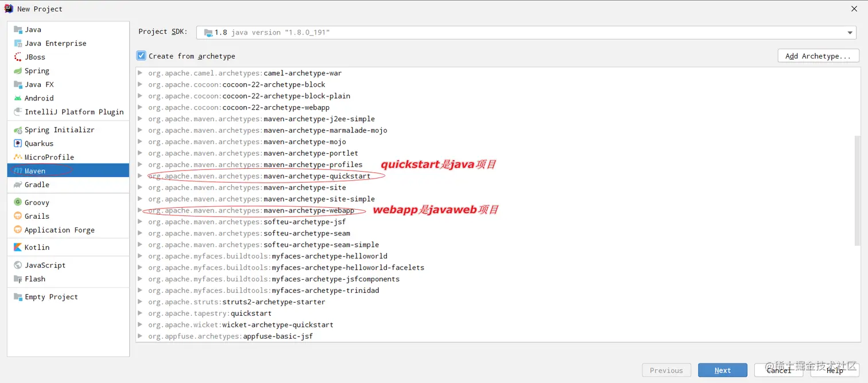Click the IntelliJ Platform Plugin icon
868x383 pixels.
18,112
